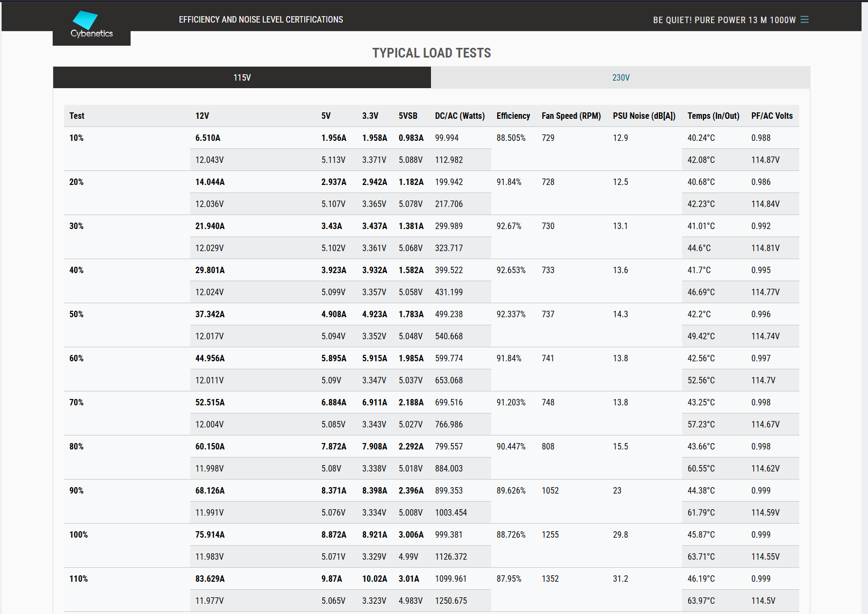
Task: Select the 100% test row label
Action: pos(78,534)
